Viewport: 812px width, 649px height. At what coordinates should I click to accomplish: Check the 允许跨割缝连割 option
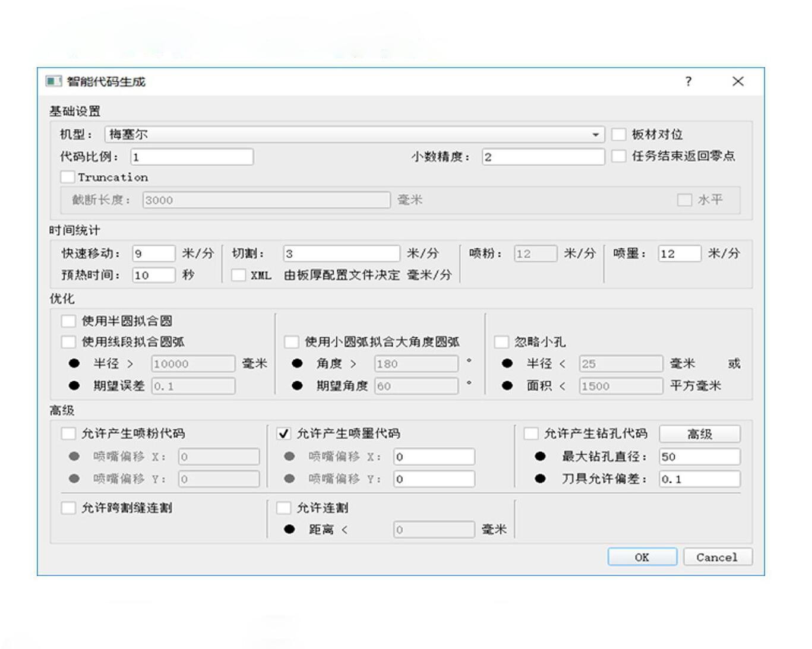click(68, 508)
